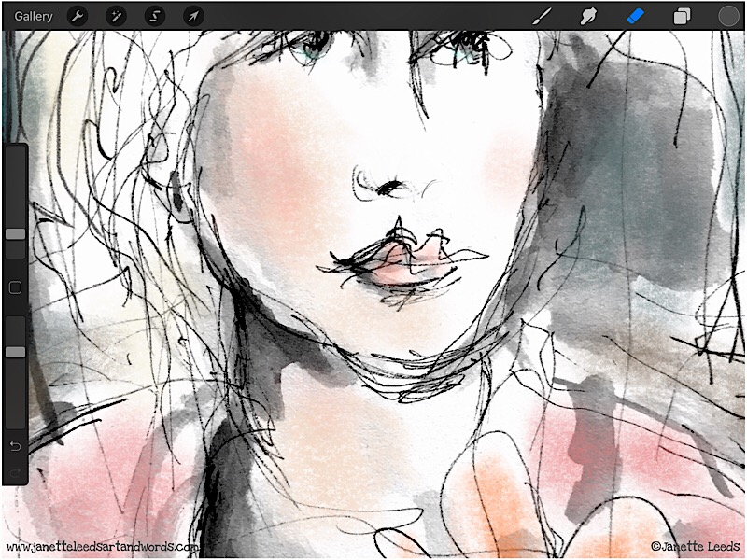The image size is (747, 560).
Task: Click the ©Janette Leeds signature text
Action: 695,545
